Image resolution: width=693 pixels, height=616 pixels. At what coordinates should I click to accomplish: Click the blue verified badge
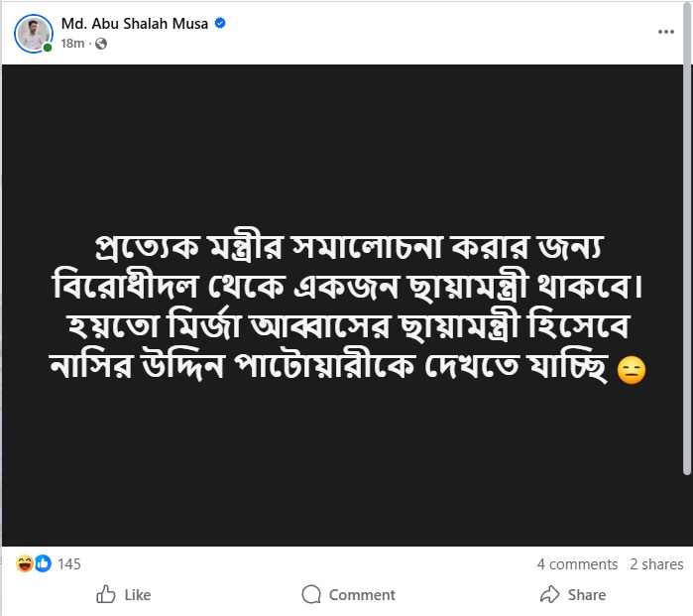coord(220,24)
